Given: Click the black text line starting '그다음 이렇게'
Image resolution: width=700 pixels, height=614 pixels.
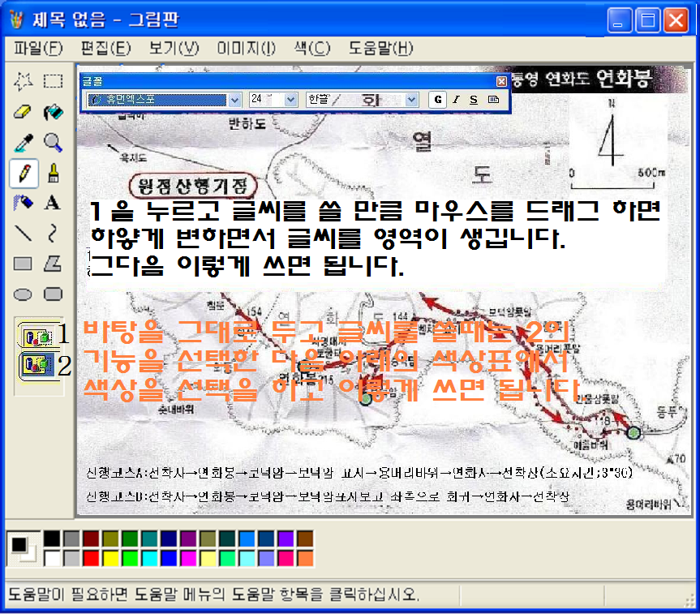Looking at the screenshot, I should (247, 266).
